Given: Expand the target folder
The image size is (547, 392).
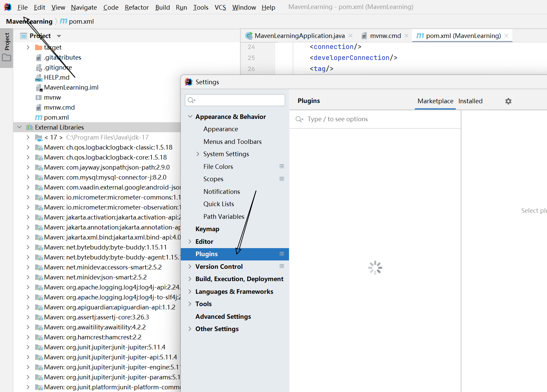Looking at the screenshot, I should (28, 47).
